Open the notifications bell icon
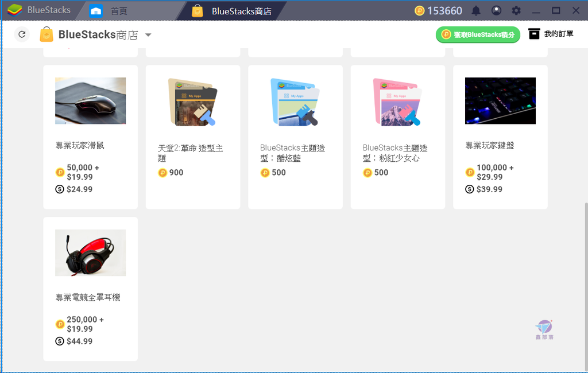 tap(476, 10)
